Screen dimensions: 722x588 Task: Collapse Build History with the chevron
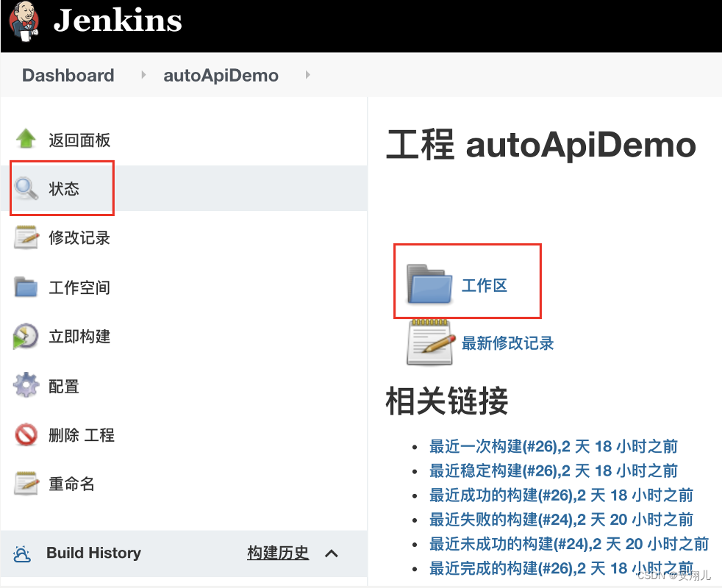[x=332, y=553]
